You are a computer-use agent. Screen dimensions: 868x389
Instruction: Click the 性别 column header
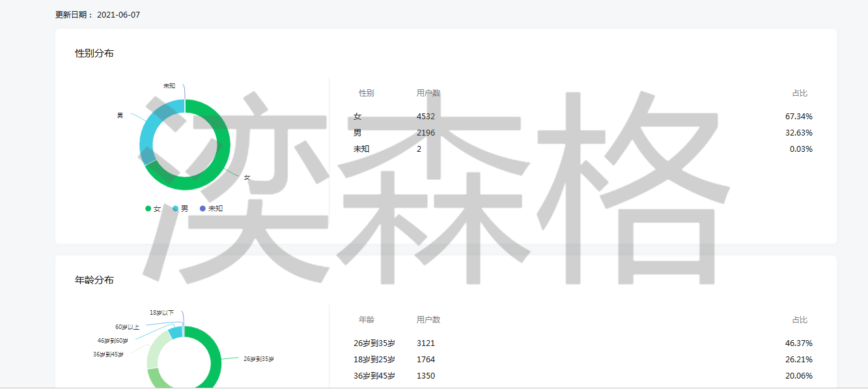366,93
